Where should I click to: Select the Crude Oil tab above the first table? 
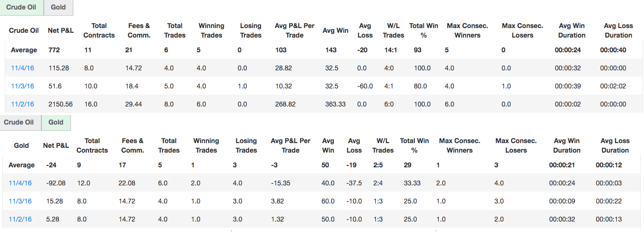point(21,8)
